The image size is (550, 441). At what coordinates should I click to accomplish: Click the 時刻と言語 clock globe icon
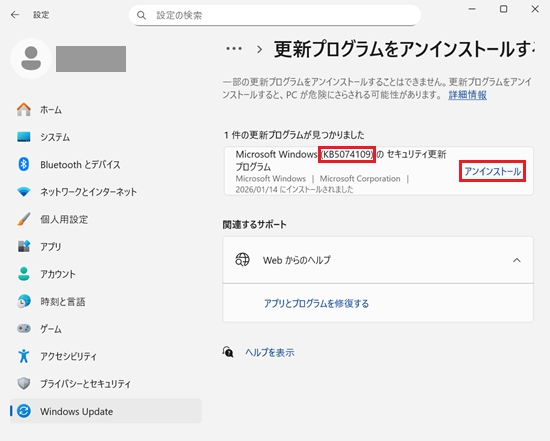pos(24,301)
